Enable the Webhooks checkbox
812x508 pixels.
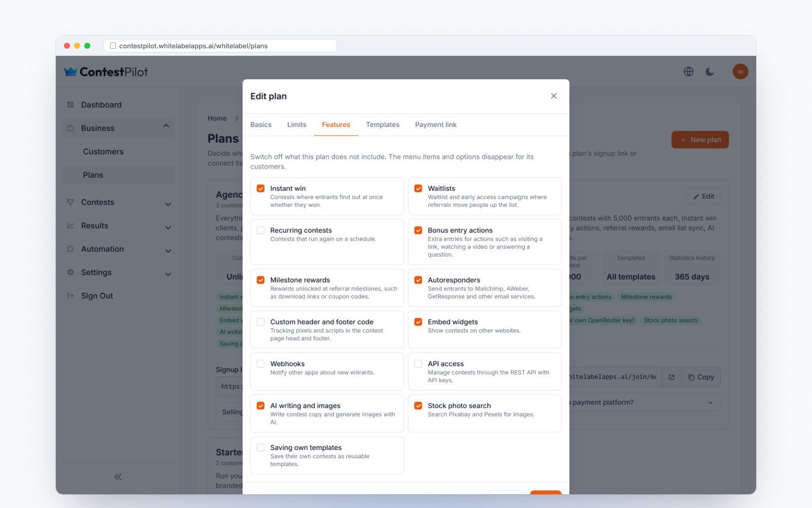pos(261,364)
